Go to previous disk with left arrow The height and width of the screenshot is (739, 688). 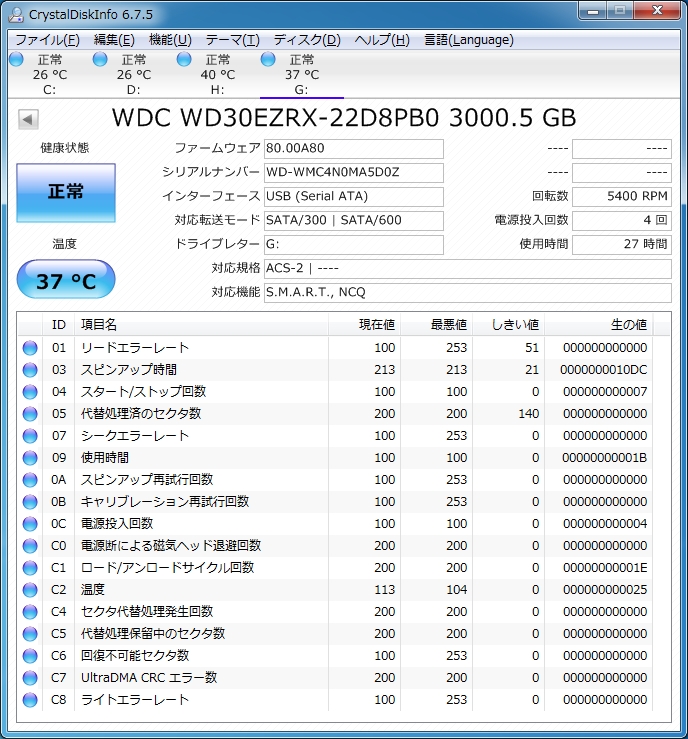click(28, 119)
